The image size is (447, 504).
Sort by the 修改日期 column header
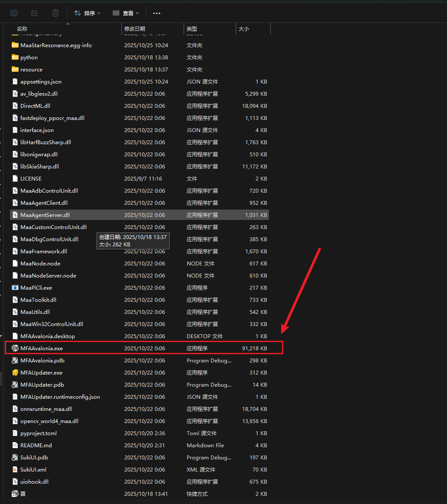click(x=135, y=29)
